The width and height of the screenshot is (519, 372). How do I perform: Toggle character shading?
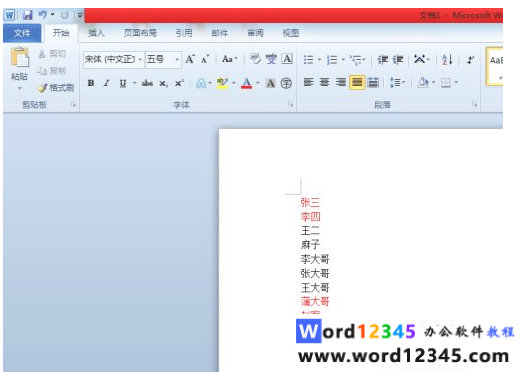[x=270, y=83]
